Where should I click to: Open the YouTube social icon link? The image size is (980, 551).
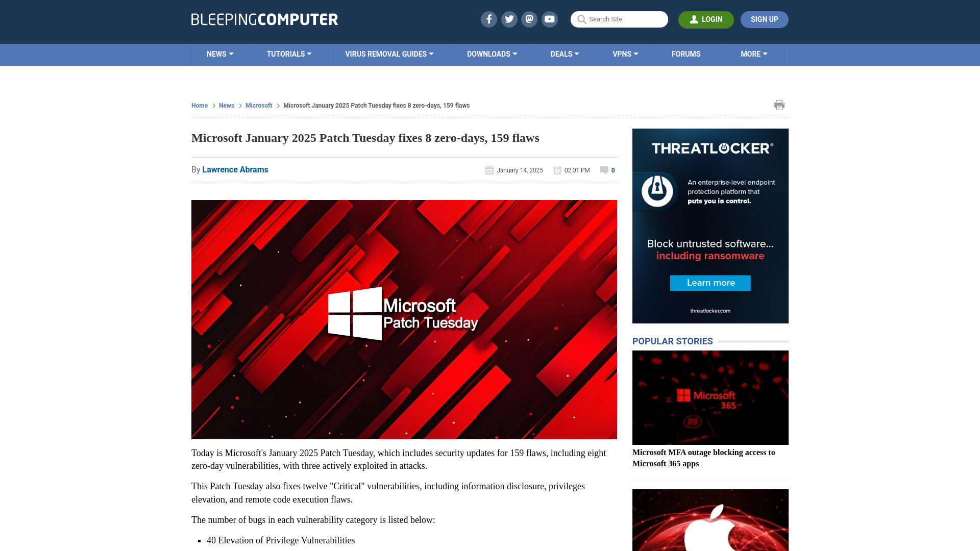(550, 19)
